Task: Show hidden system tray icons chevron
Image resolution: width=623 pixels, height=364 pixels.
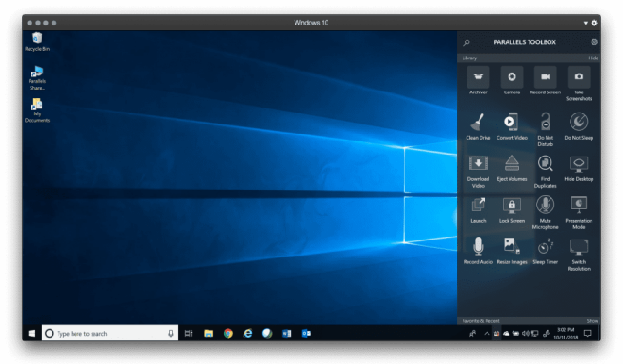Action: tap(486, 334)
